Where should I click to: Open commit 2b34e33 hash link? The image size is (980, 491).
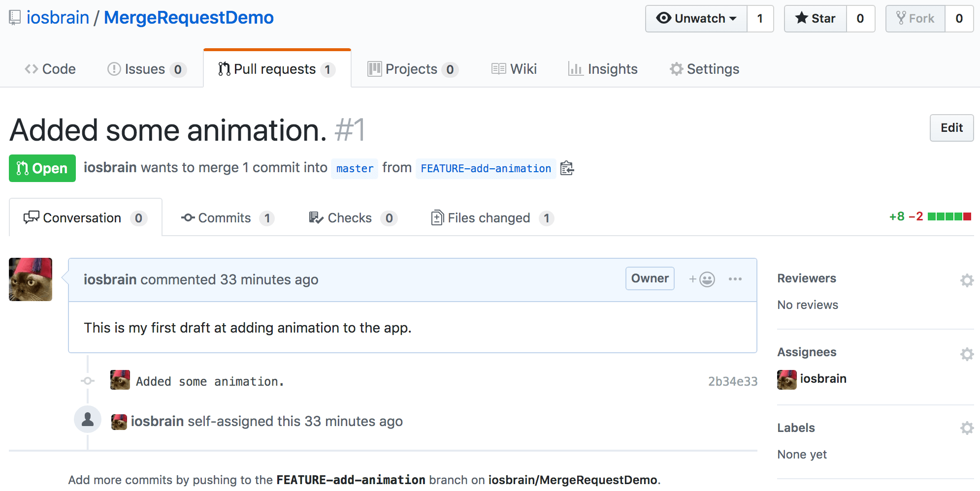pos(732,381)
